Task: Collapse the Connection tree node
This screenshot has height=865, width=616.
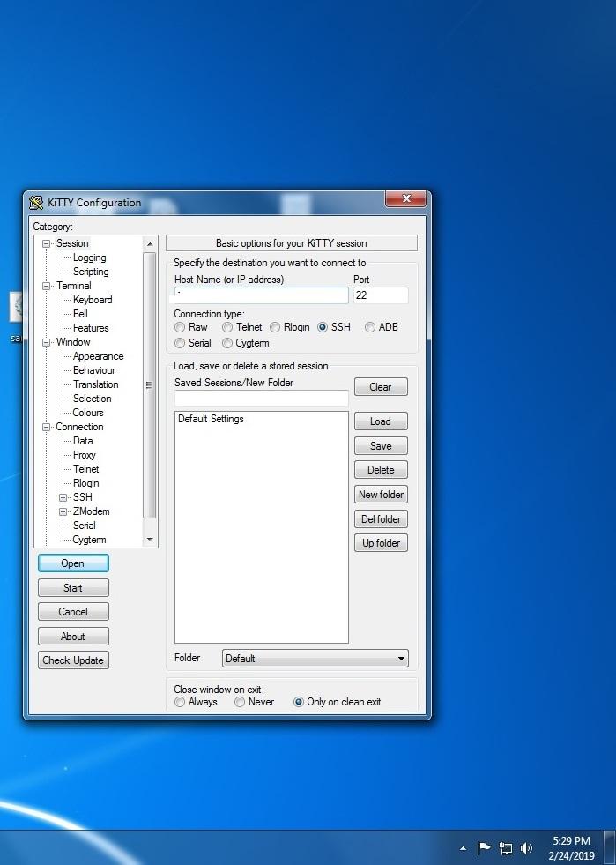Action: point(47,427)
